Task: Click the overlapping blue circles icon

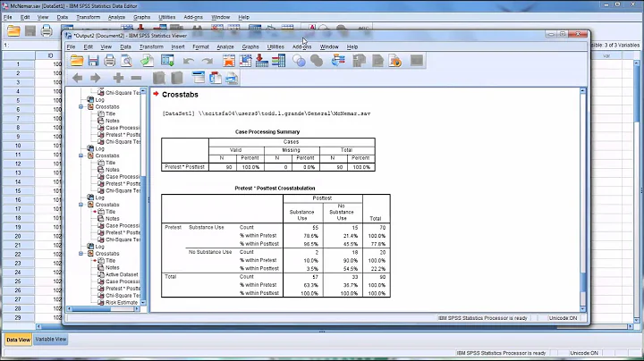Action: pyautogui.click(x=299, y=61)
